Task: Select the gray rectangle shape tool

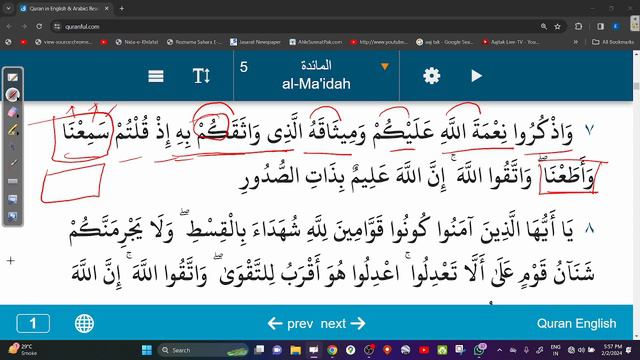Action: click(13, 181)
